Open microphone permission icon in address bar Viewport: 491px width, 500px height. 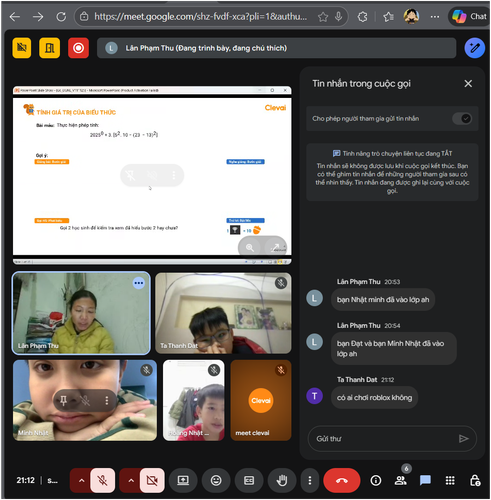(338, 16)
